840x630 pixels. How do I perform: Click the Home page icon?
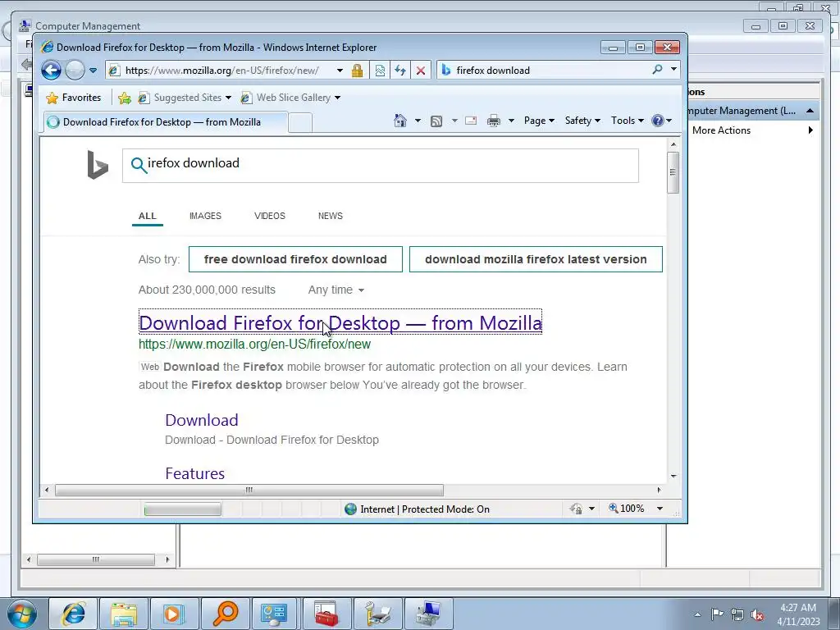[400, 121]
